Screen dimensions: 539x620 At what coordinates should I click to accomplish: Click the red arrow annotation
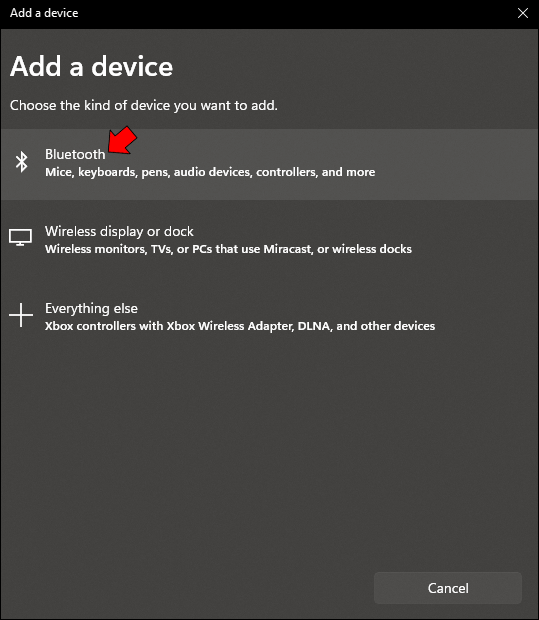point(122,140)
